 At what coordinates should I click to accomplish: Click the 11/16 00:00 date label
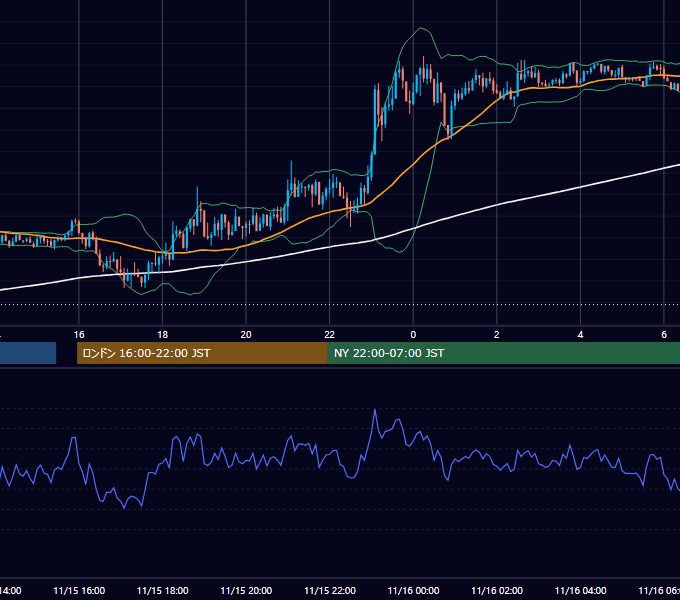pos(413,590)
